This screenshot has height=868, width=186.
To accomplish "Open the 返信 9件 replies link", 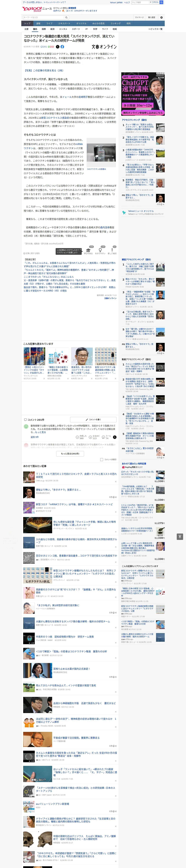I will click(x=35, y=437).
